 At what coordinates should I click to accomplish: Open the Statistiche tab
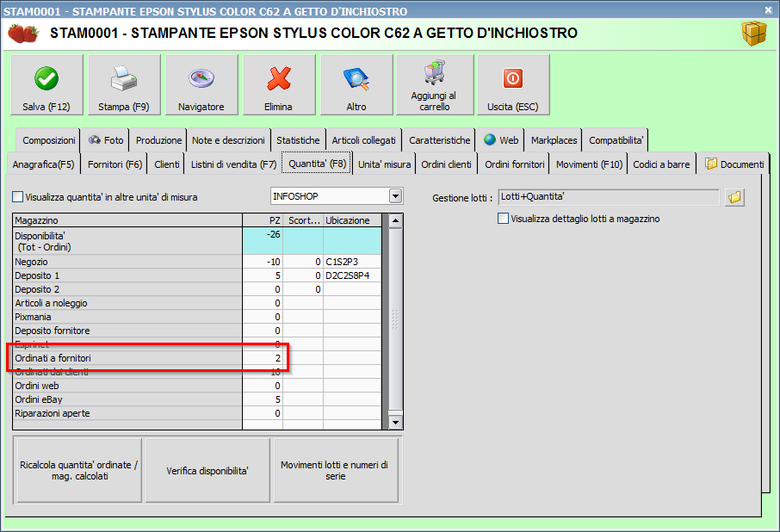[298, 140]
